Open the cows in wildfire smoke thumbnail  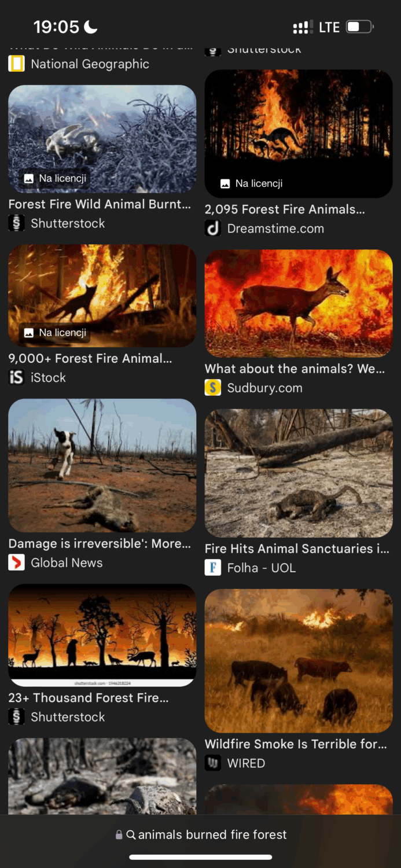[299, 661]
